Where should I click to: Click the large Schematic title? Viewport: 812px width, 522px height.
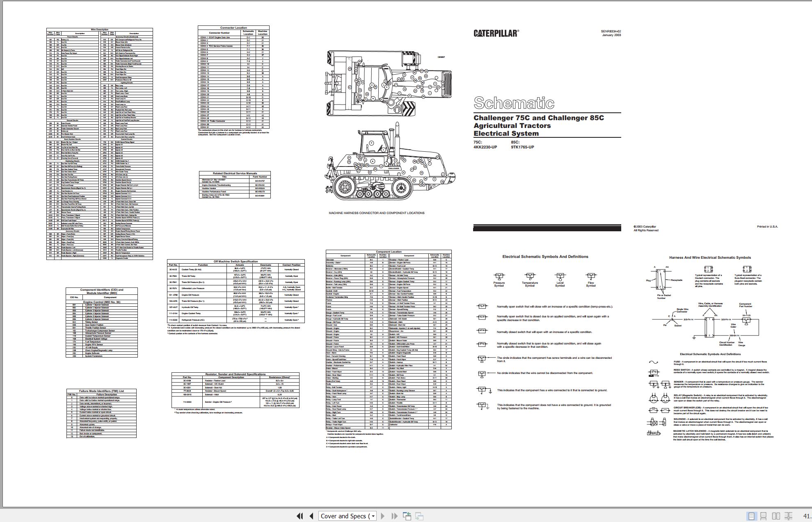click(x=514, y=103)
